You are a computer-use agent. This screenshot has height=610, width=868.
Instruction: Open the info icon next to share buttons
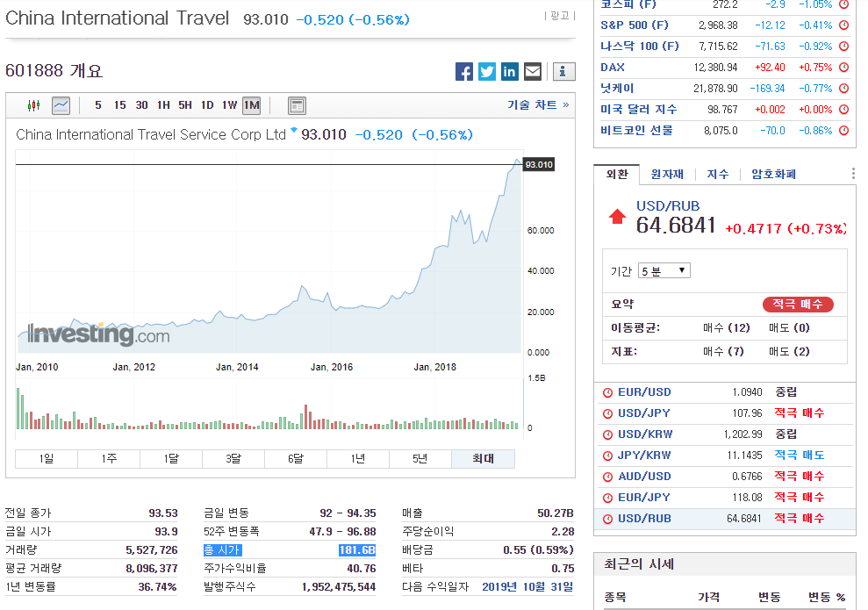[x=563, y=71]
